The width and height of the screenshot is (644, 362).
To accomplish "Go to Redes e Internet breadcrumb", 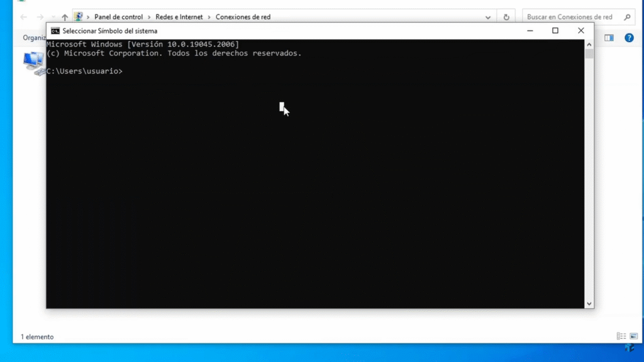I will (179, 17).
